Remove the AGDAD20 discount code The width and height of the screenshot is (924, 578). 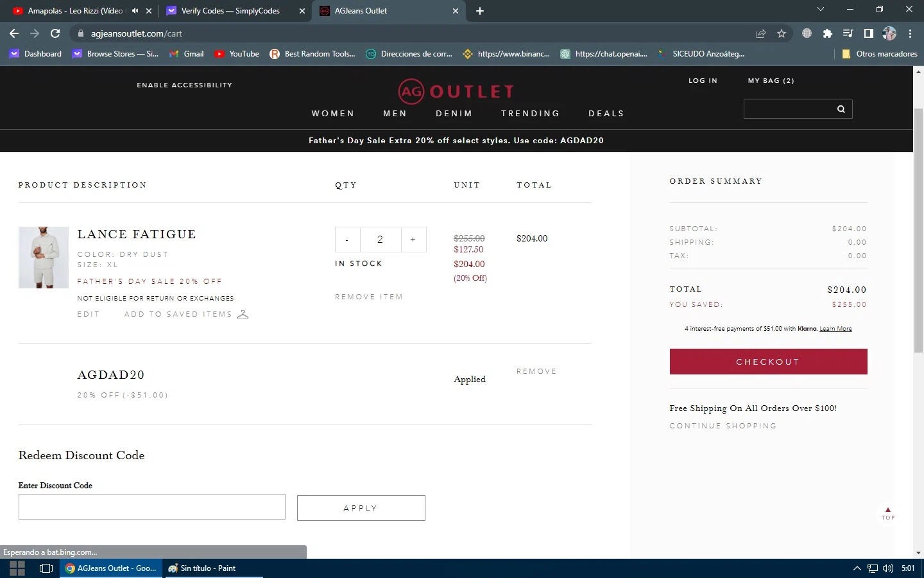point(536,371)
